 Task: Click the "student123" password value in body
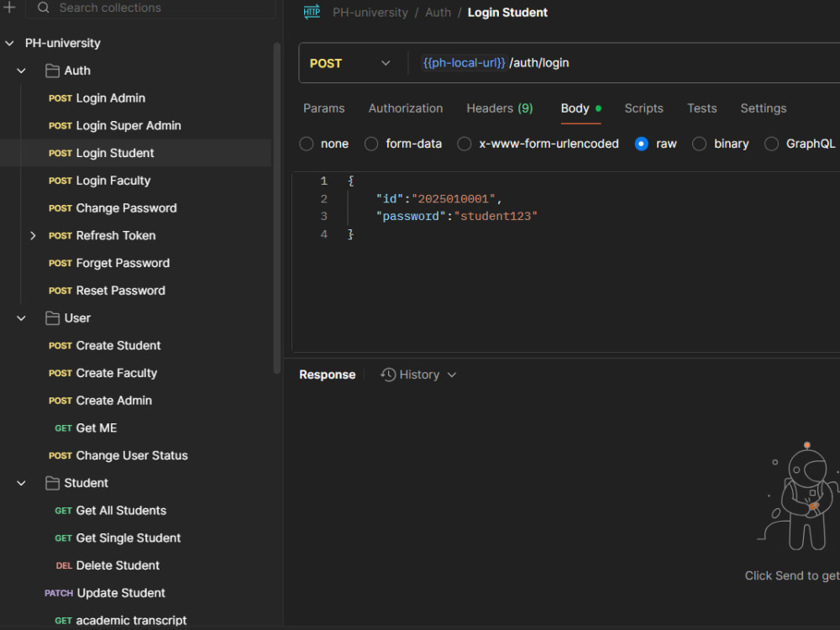[x=496, y=216]
